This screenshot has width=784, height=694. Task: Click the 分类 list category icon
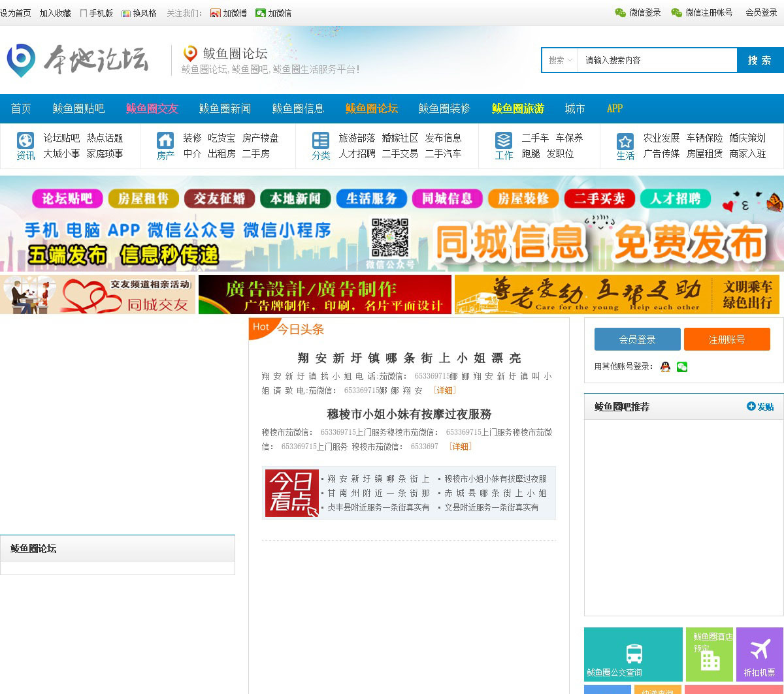[x=321, y=141]
